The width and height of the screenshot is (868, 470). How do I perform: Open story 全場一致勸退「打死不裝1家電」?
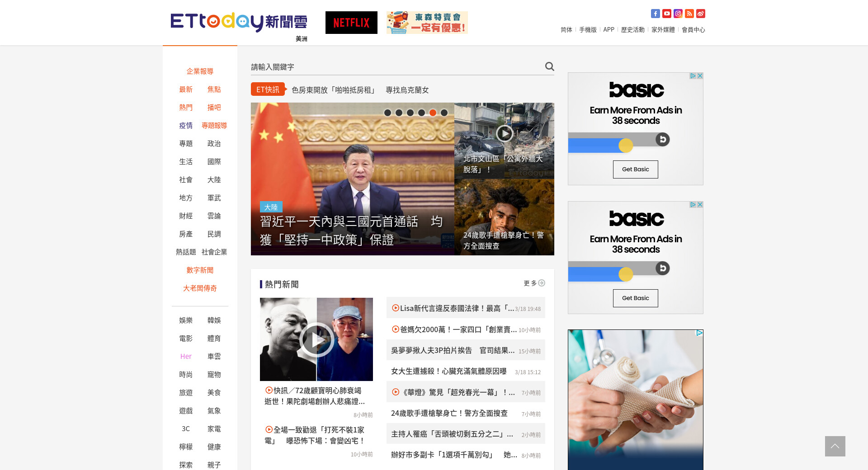[x=315, y=435]
